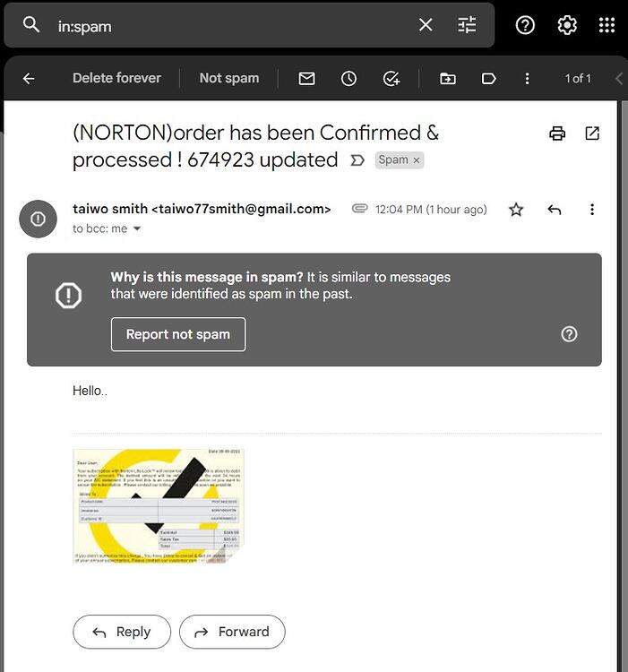The width and height of the screenshot is (628, 672).
Task: Open the Norton invoice attachment thumbnail
Action: (158, 506)
